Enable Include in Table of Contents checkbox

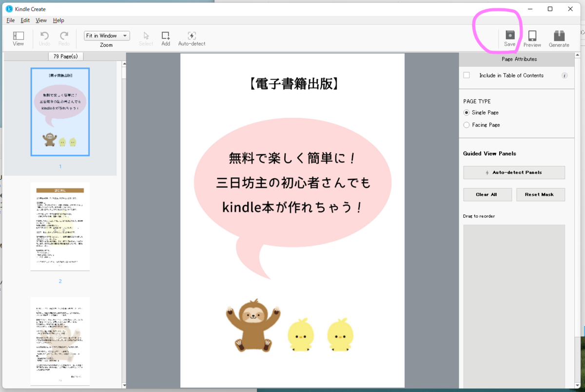click(467, 75)
